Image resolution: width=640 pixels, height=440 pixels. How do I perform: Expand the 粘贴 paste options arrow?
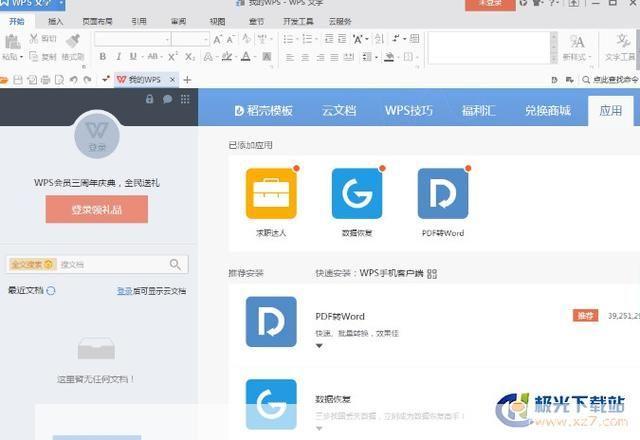click(x=21, y=57)
